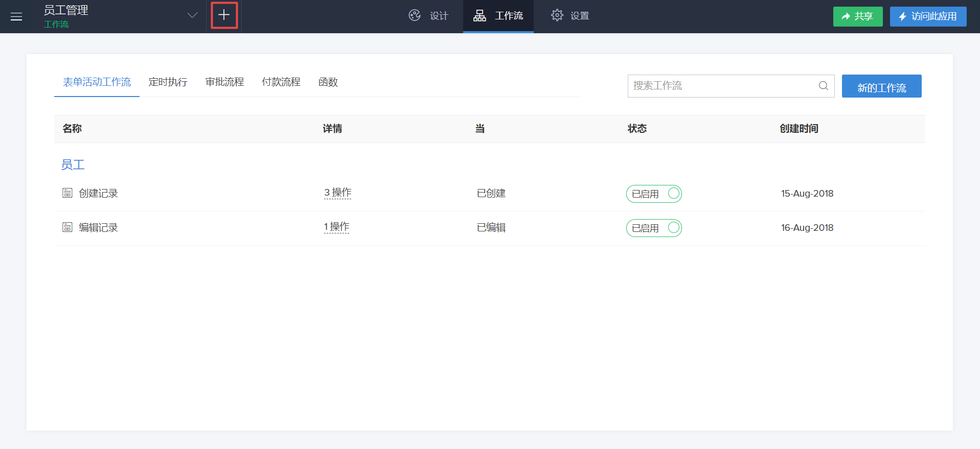Viewport: 980px width, 449px height.
Task: Click the 新的工作流 button
Action: point(881,86)
